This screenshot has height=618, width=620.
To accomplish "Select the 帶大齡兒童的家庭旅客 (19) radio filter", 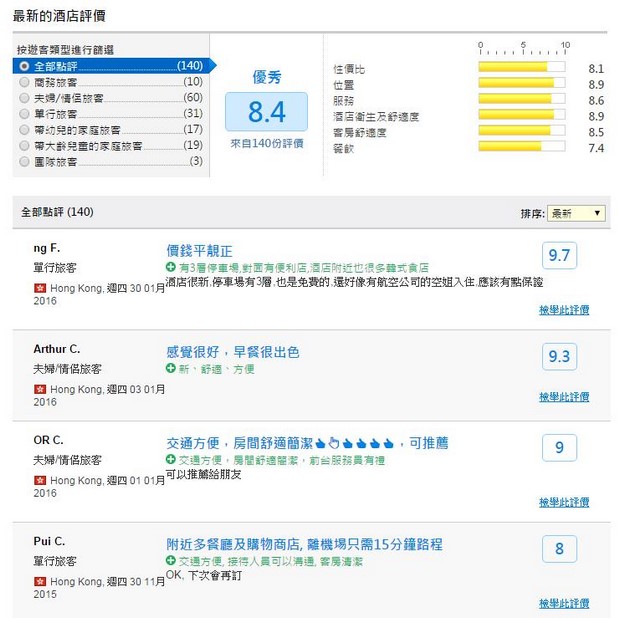I will (x=25, y=146).
